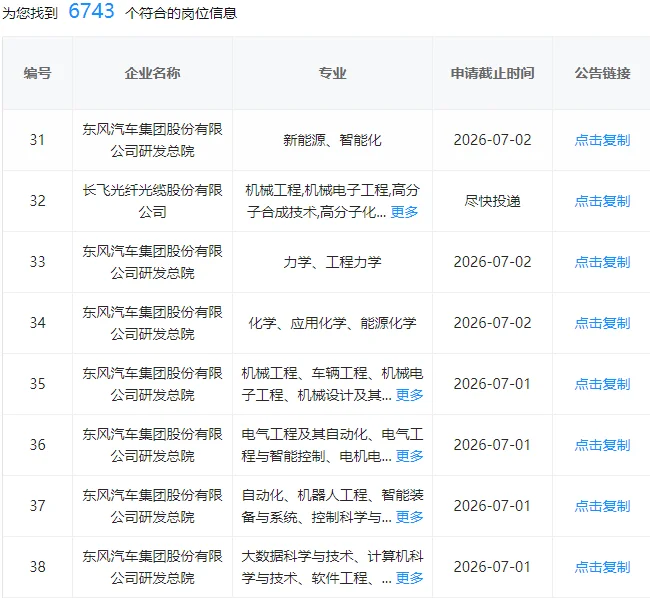Click row number 36

tap(37, 445)
